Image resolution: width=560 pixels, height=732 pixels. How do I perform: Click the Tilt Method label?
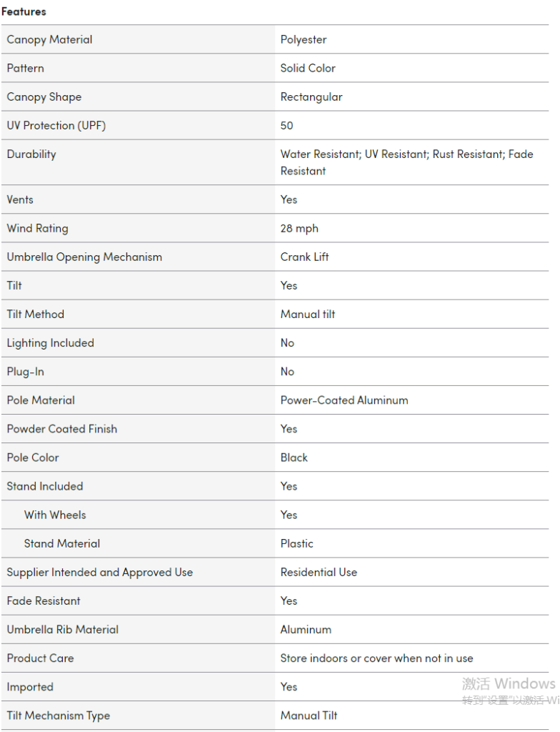click(x=36, y=314)
